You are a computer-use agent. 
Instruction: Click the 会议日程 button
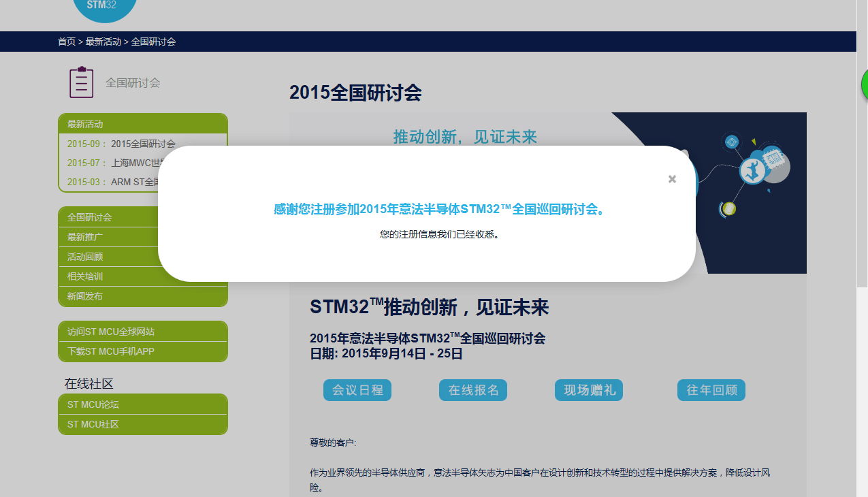coord(357,390)
